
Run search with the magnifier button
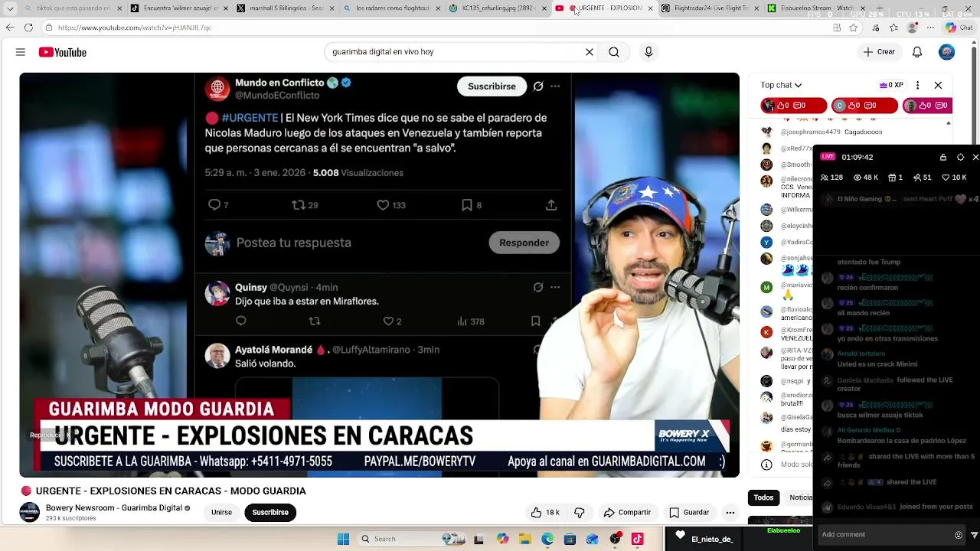pos(614,52)
